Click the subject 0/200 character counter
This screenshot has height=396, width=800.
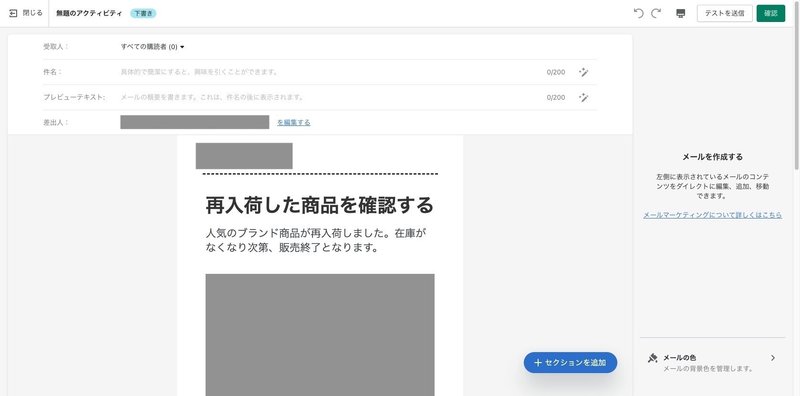[556, 72]
